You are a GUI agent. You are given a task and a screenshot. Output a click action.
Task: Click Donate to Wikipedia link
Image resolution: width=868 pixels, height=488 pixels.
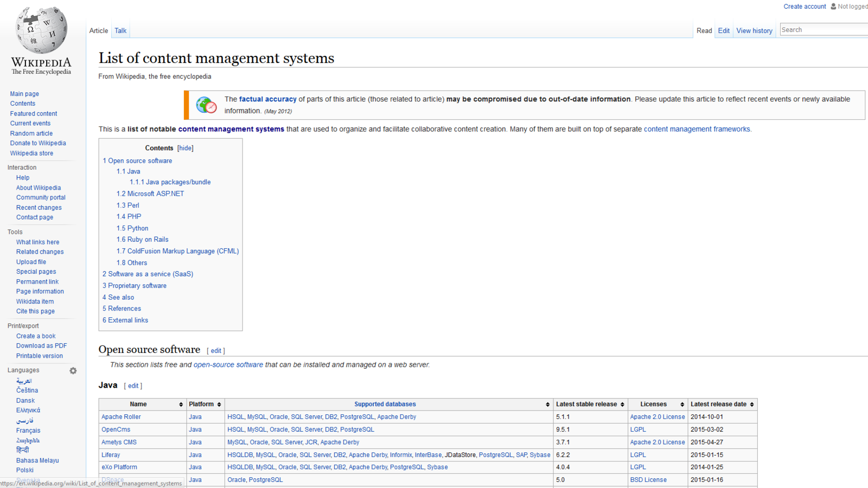pyautogui.click(x=38, y=143)
